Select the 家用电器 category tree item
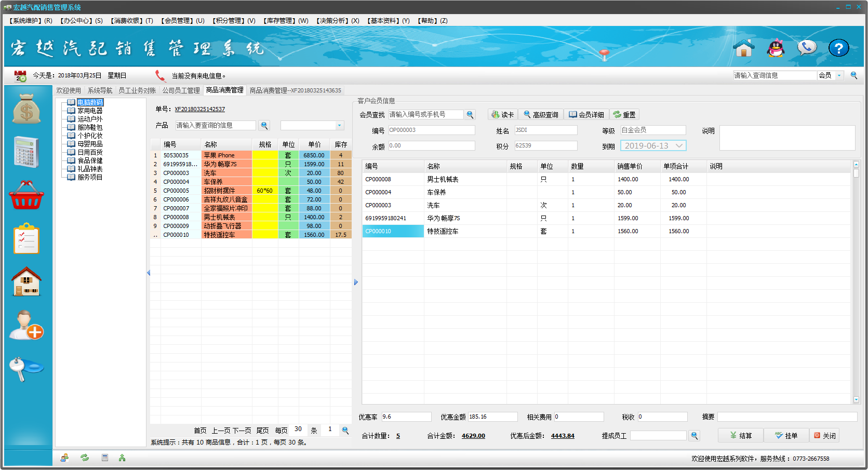This screenshot has width=868, height=470. click(90, 111)
